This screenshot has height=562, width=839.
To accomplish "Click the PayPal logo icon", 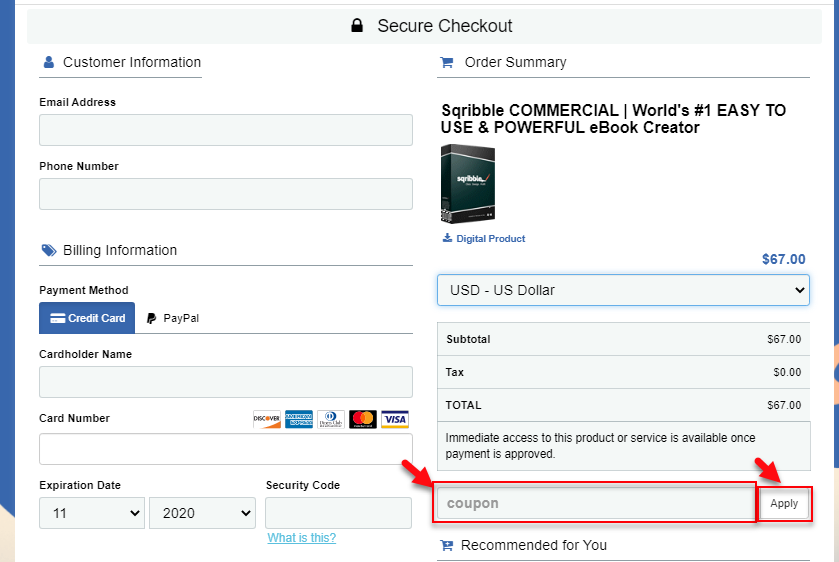I will (x=151, y=318).
